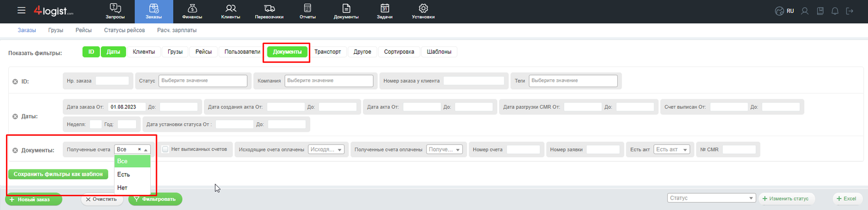Click the RU language globe icon
868x210 pixels.
tap(780, 11)
